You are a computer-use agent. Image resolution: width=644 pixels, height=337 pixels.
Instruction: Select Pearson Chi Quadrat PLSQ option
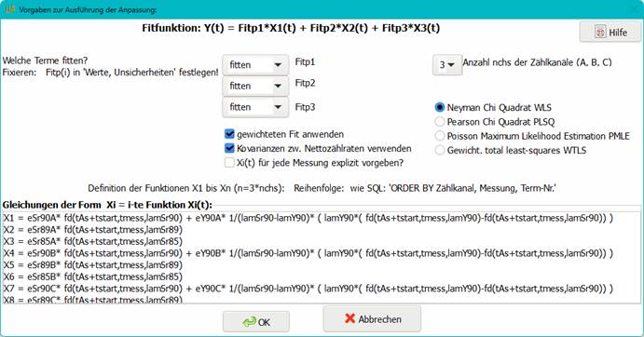pos(440,122)
